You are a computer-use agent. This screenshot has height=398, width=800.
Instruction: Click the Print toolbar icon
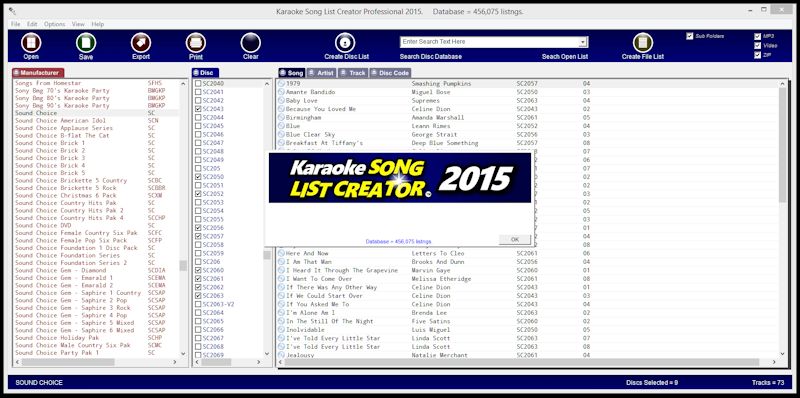[196, 43]
